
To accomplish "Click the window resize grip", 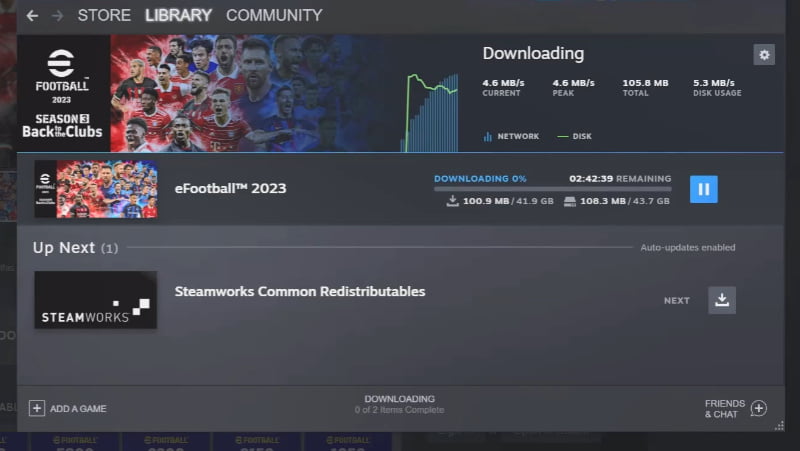I will (779, 426).
